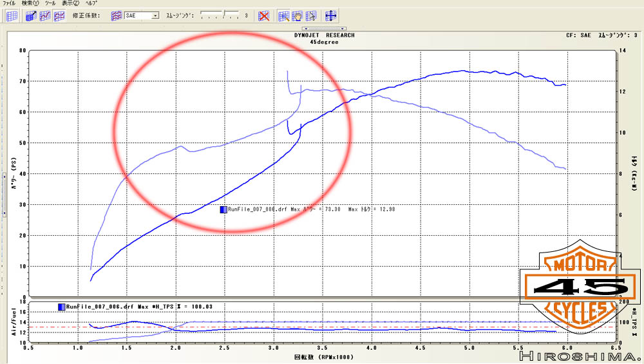
Task: Click the graph icon with red line curve
Action: pos(45,15)
